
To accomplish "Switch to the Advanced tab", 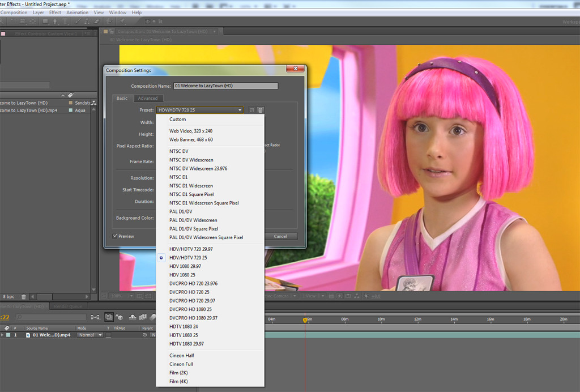I will (x=148, y=98).
